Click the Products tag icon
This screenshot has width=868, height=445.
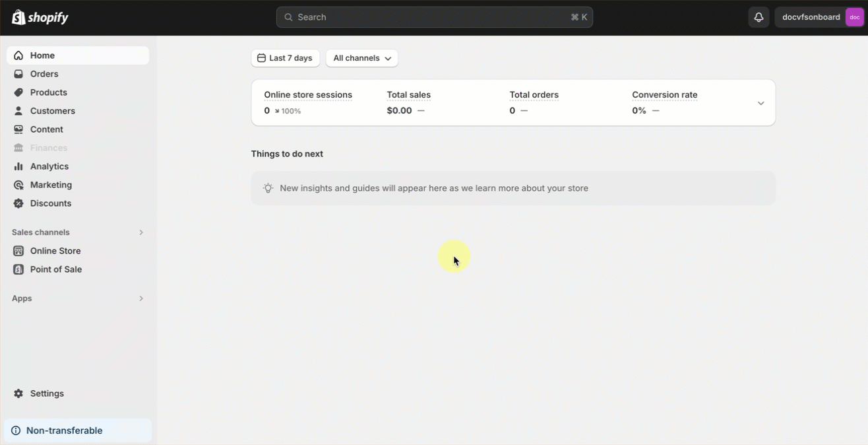tap(18, 92)
